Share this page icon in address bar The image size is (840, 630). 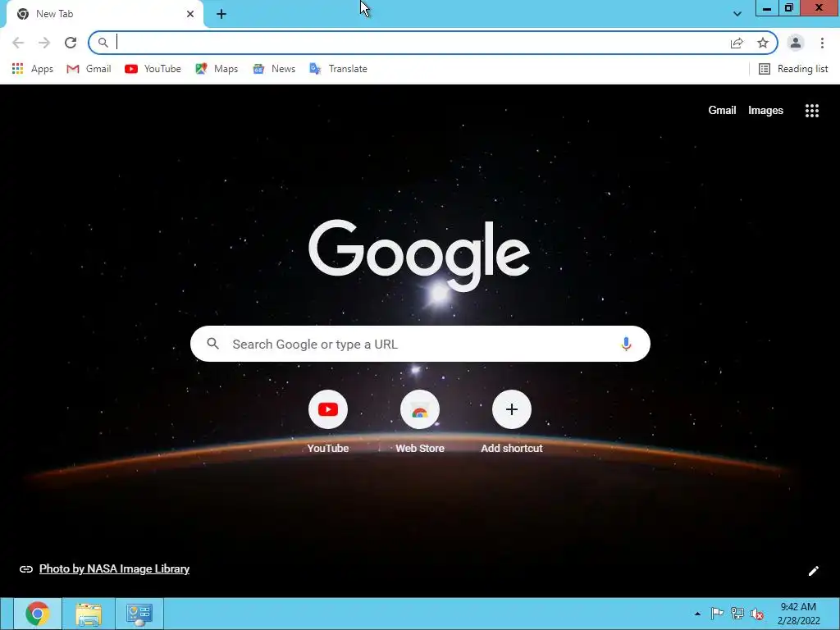coord(737,43)
